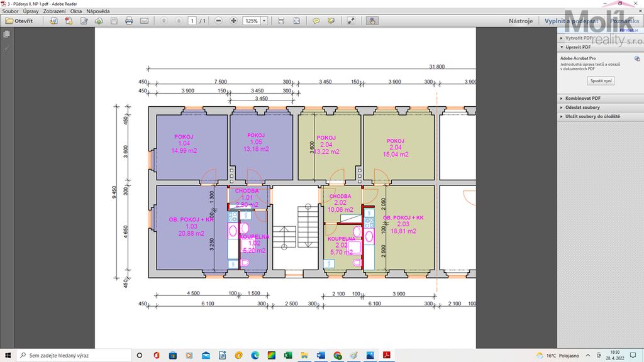
Task: Select the hand pan tool
Action: pyautogui.click(x=372, y=21)
